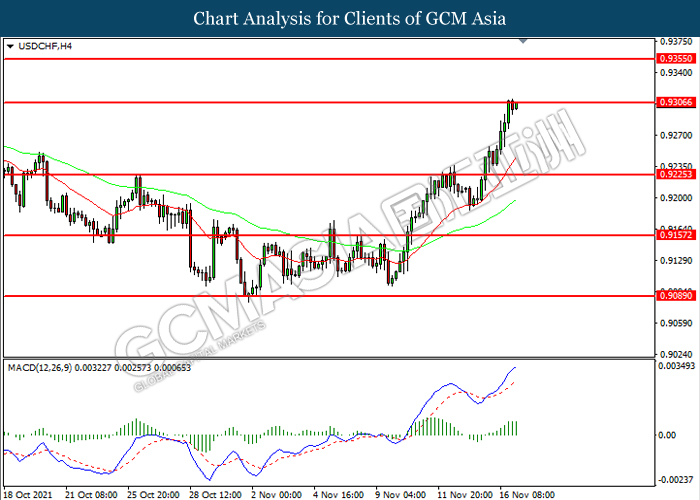Click the 21 Oct 08:00 time label
The image size is (700, 500).
coord(91,495)
